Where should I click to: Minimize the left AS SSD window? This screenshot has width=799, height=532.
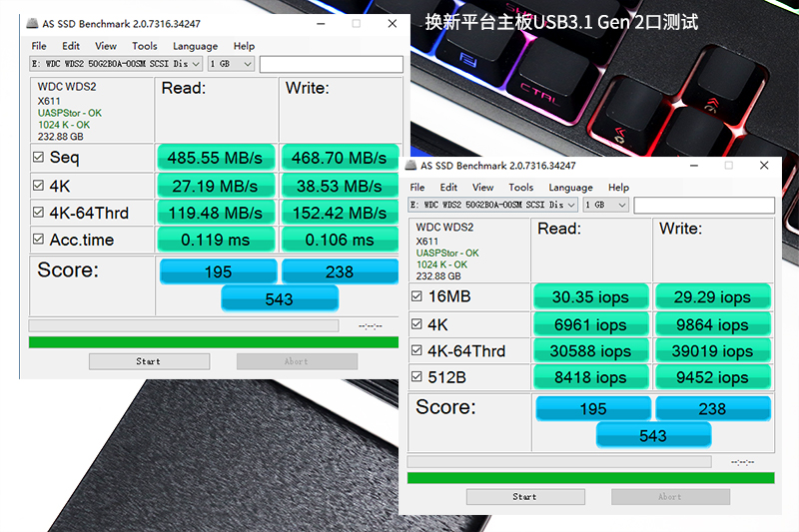tap(321, 23)
